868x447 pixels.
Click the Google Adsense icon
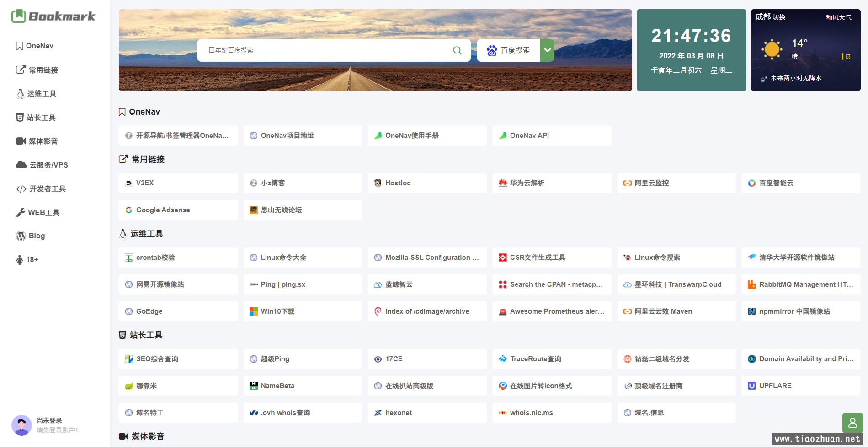tap(129, 210)
